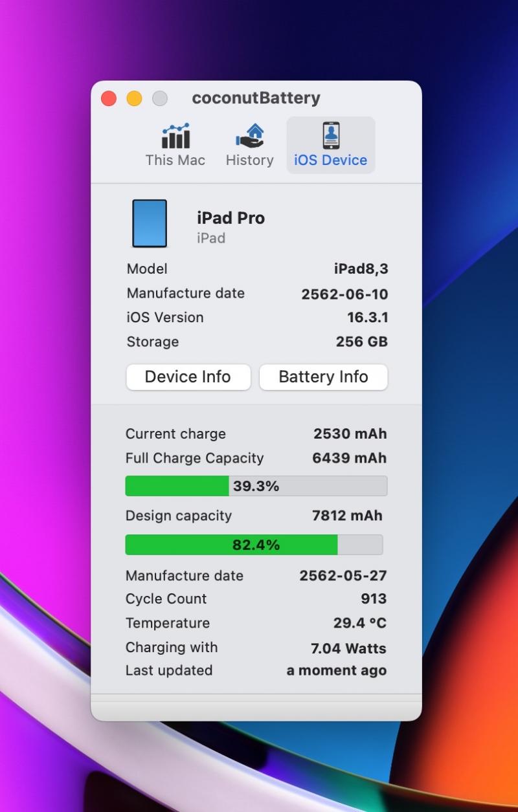Click the Full Charge Capacity label
The image size is (518, 812).
point(195,458)
